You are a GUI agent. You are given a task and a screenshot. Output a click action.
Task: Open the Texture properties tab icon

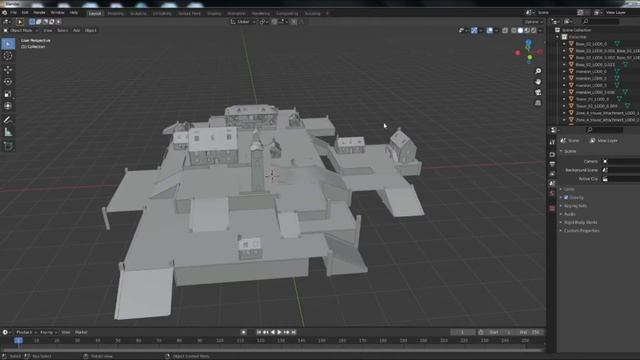point(552,208)
